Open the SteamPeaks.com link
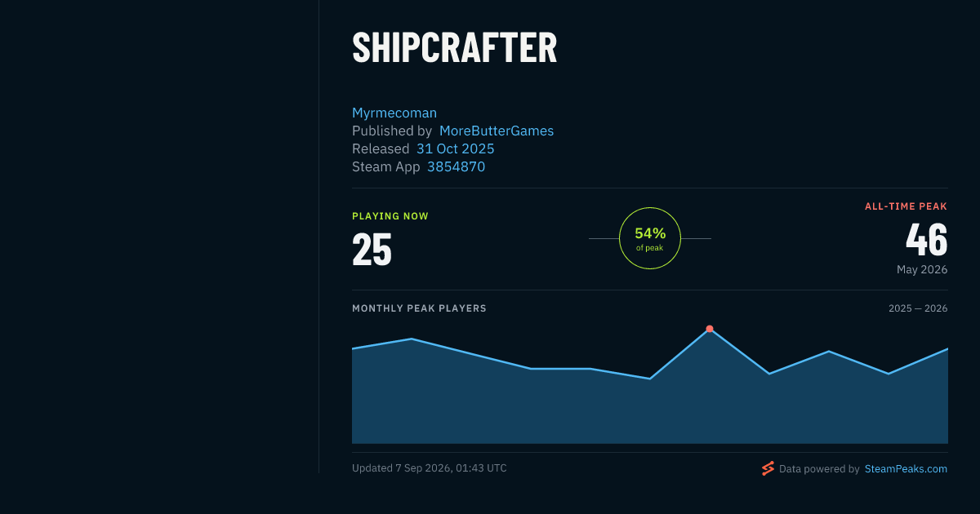The height and width of the screenshot is (514, 980). click(906, 469)
